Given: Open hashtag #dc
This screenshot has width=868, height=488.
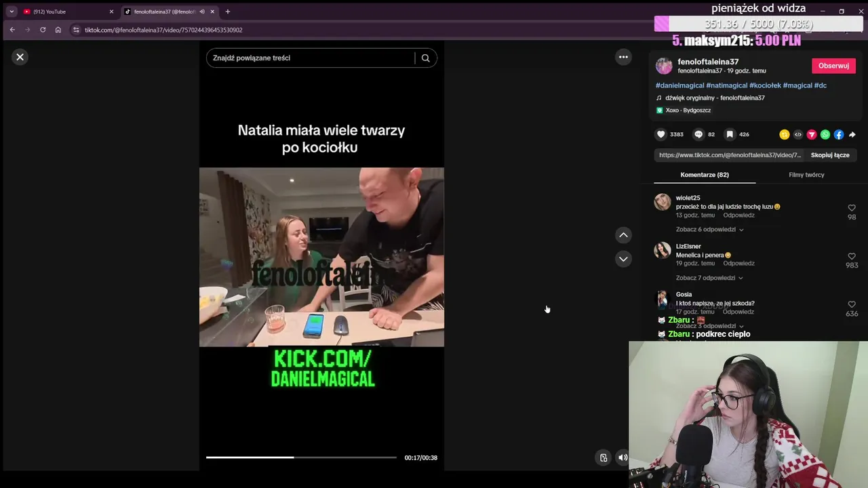Looking at the screenshot, I should click(x=821, y=85).
